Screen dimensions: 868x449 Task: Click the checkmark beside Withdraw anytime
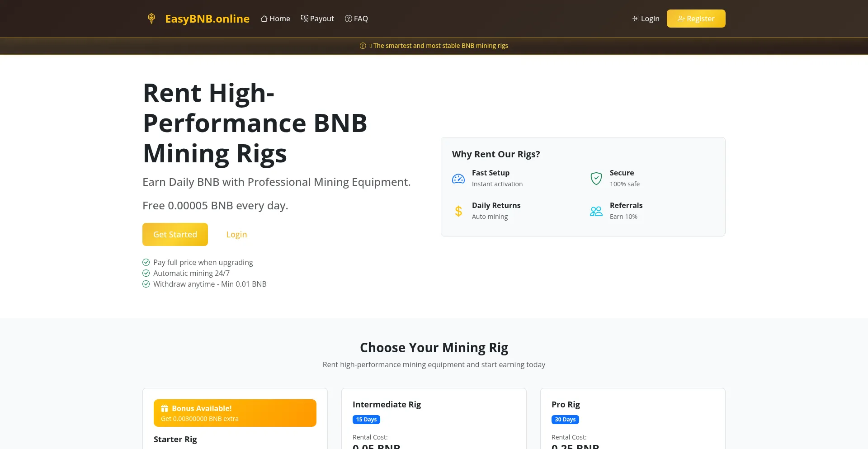146,284
